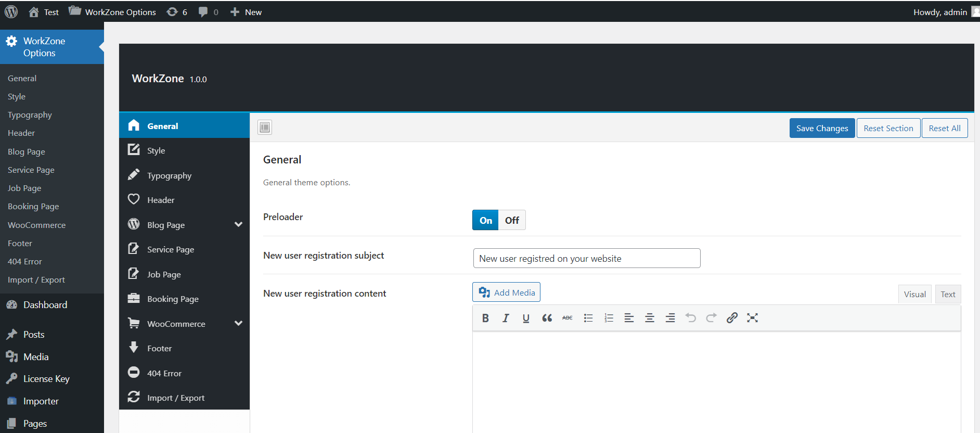Open 404 Error section in panel
Screen dimensions: 980x433
184,373
